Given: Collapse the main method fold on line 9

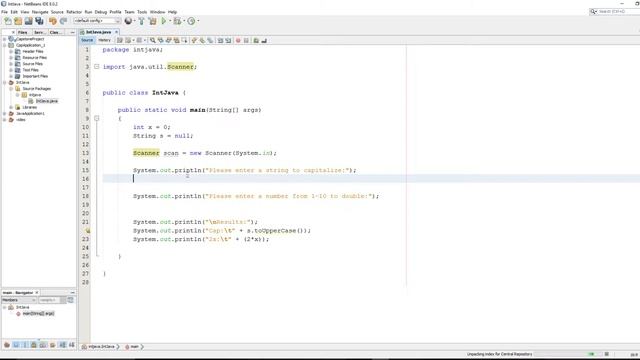Looking at the screenshot, I should point(97,118).
